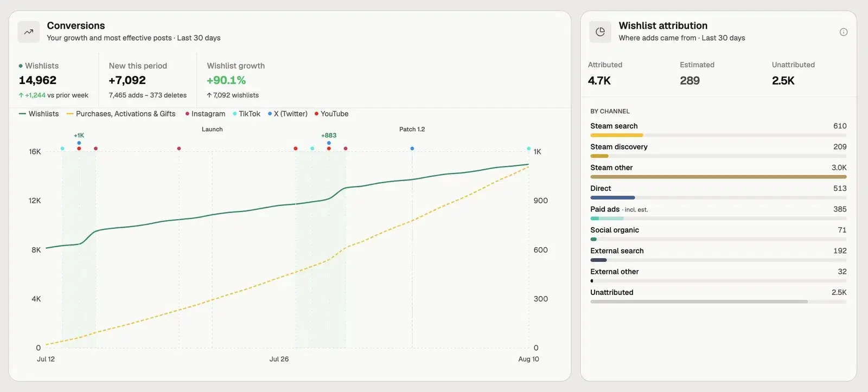Image resolution: width=868 pixels, height=392 pixels.
Task: Click the Attributed 4.7K stat
Action: click(x=605, y=73)
